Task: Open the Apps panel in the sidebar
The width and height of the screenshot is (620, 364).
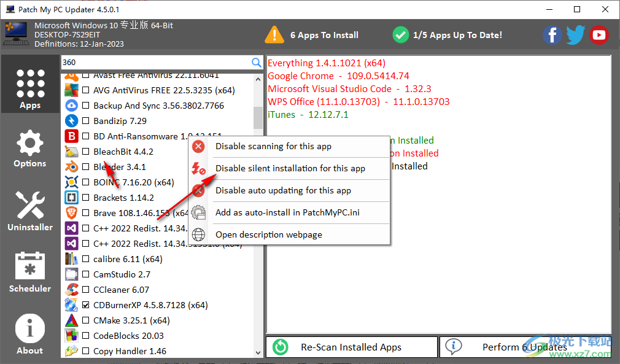Action: pos(30,86)
